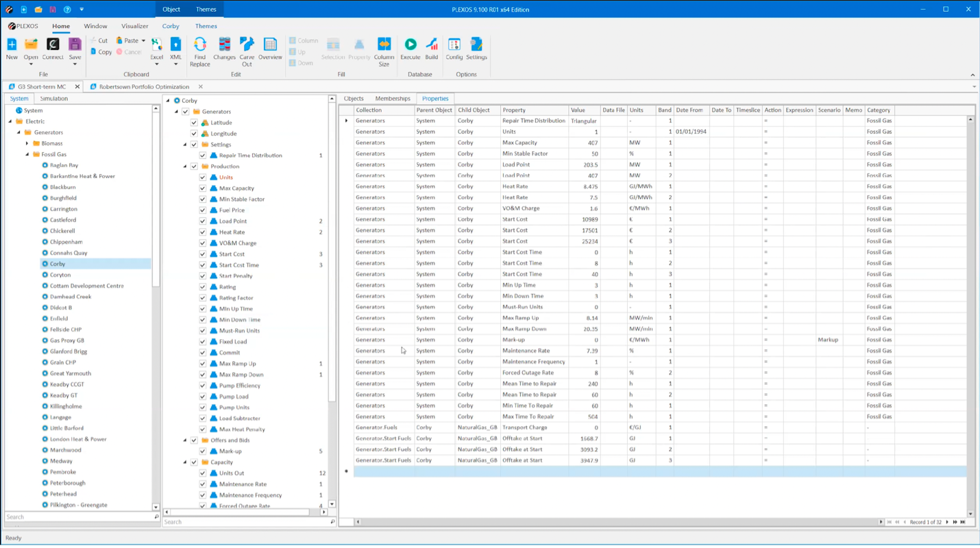Viewport: 980px width, 548px height.
Task: Collapse the Production folder in the tree
Action: pos(184,166)
